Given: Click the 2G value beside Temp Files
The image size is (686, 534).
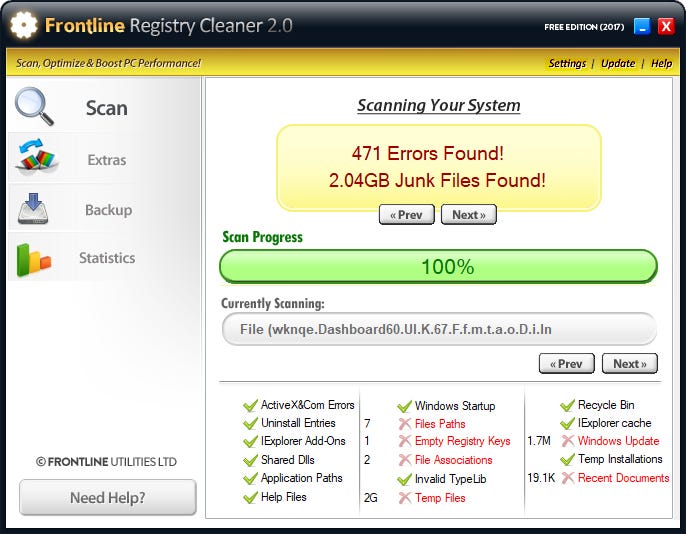Looking at the screenshot, I should click(x=371, y=498).
